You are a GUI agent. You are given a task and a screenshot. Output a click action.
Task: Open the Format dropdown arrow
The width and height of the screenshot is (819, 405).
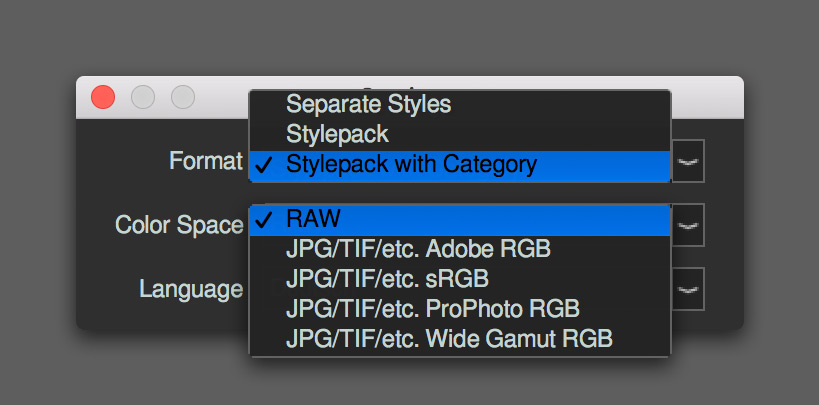688,161
